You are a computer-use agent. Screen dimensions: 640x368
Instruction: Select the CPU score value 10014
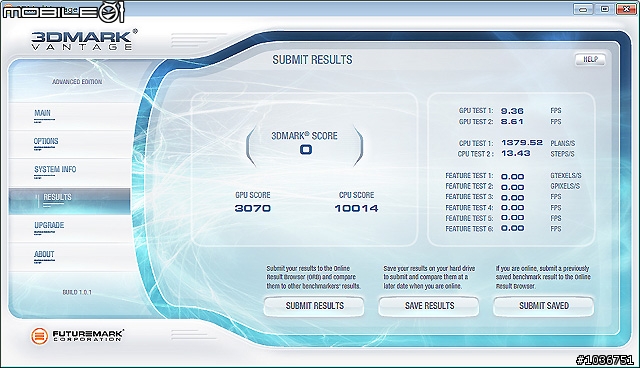coord(356,208)
